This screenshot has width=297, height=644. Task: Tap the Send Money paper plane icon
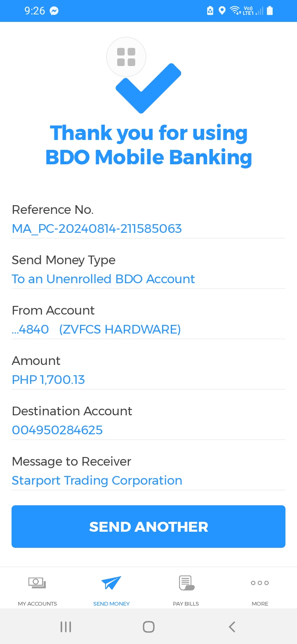[x=111, y=582]
